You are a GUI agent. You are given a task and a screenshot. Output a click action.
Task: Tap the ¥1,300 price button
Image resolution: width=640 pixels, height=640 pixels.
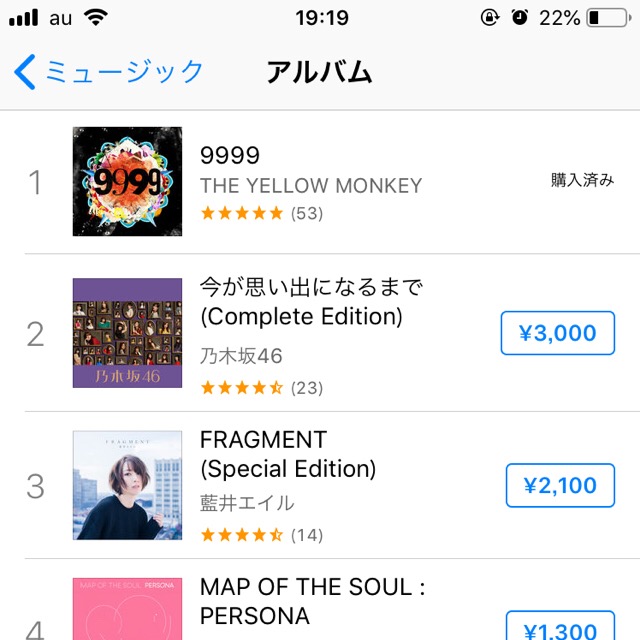559,630
